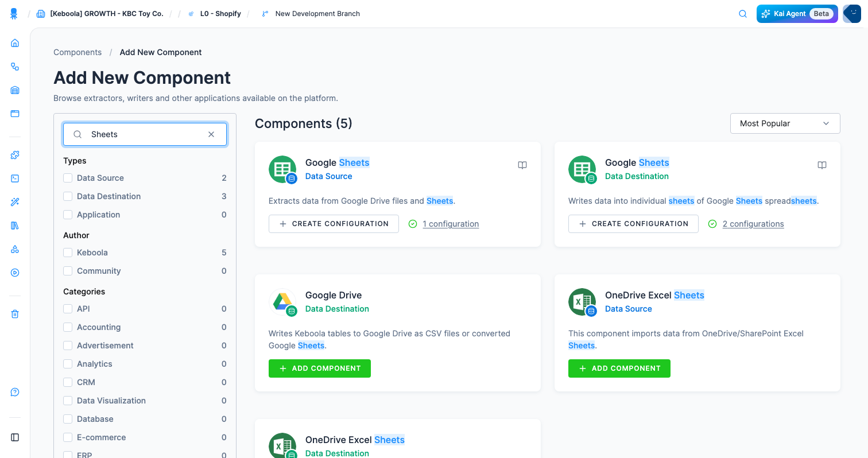This screenshot has height=458, width=868.
Task: Open the 2 configurations link
Action: tap(753, 224)
